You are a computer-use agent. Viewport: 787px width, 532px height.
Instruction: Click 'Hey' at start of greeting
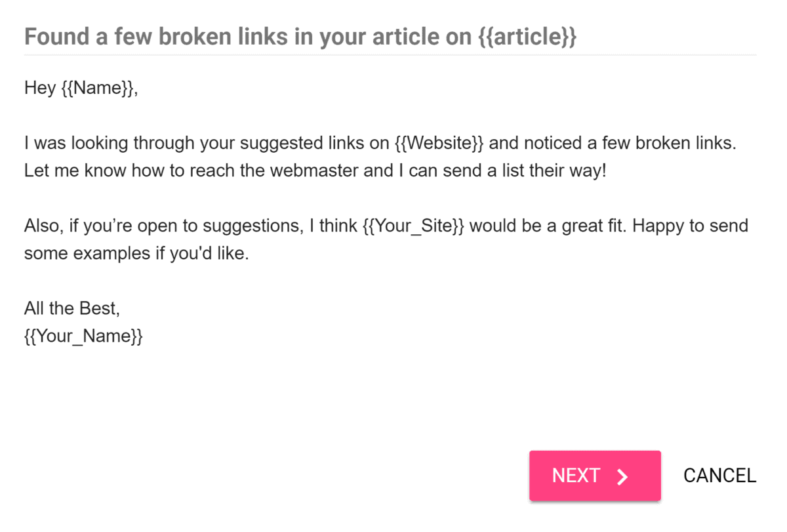pyautogui.click(x=40, y=88)
